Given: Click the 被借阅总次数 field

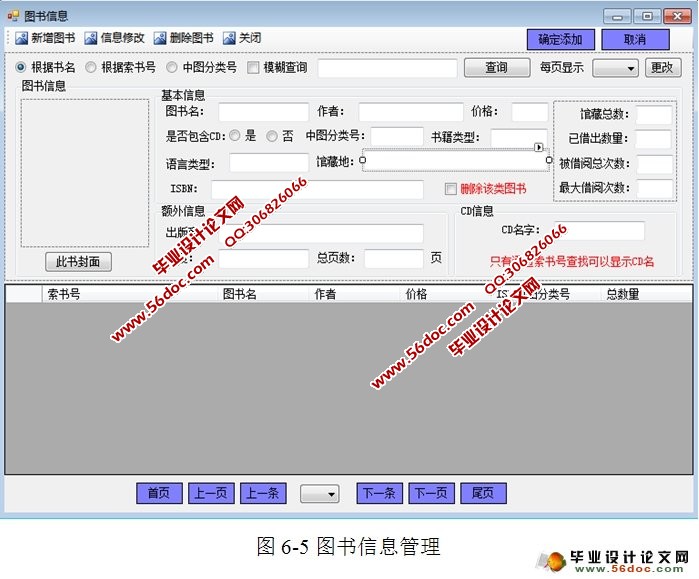Looking at the screenshot, I should 655,164.
